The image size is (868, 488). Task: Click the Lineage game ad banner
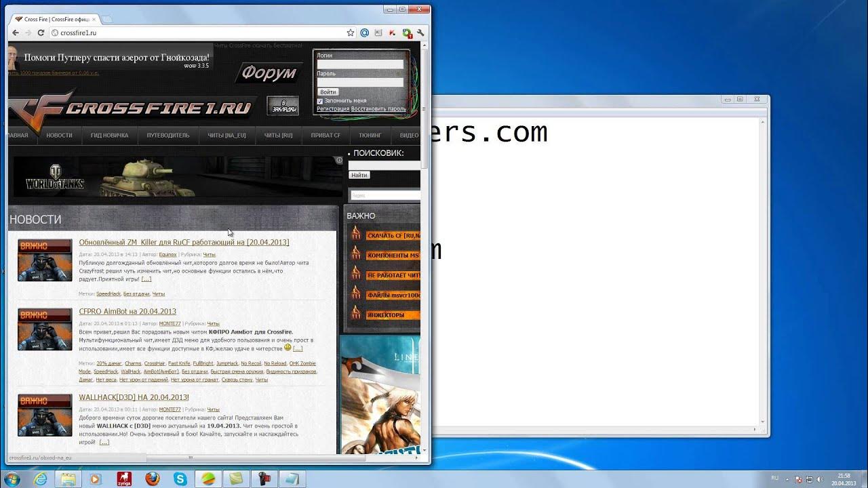(380, 394)
